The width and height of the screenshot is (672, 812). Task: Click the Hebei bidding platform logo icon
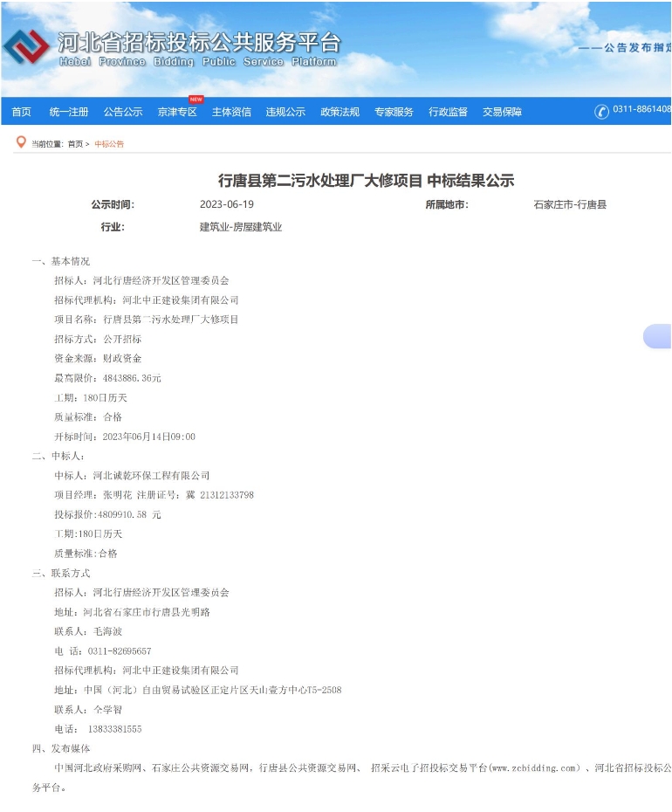26,47
